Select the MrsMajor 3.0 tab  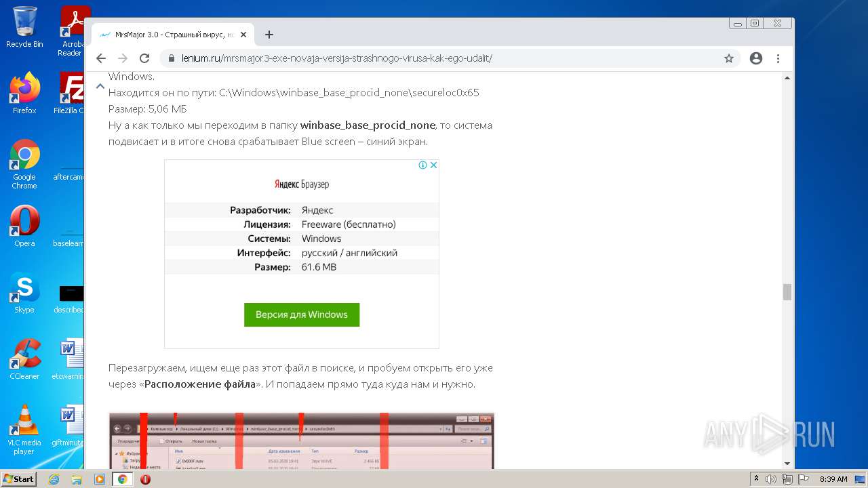point(173,35)
